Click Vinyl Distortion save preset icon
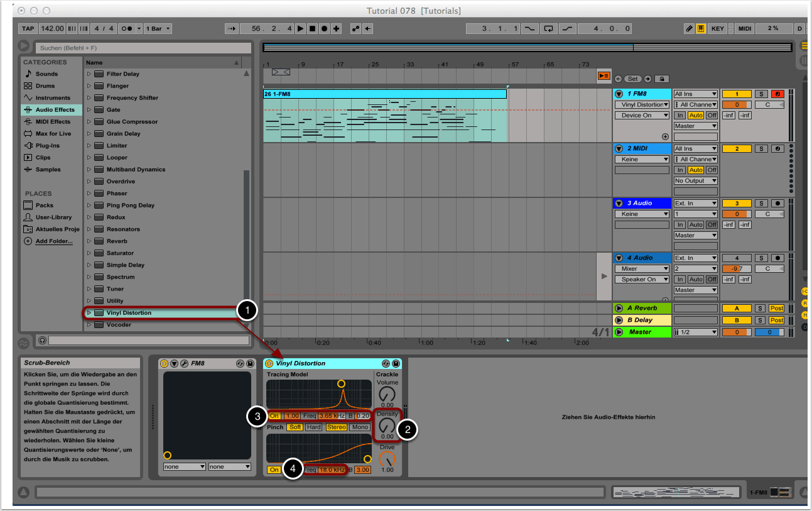This screenshot has width=812, height=511. click(x=396, y=363)
